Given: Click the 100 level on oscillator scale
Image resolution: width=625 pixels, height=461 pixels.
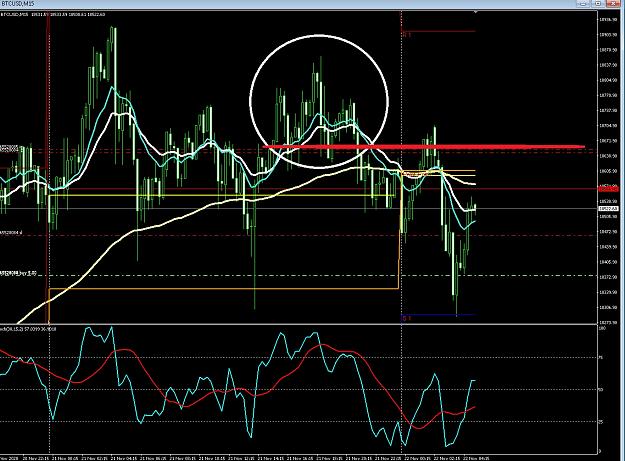Looking at the screenshot, I should click(x=602, y=328).
